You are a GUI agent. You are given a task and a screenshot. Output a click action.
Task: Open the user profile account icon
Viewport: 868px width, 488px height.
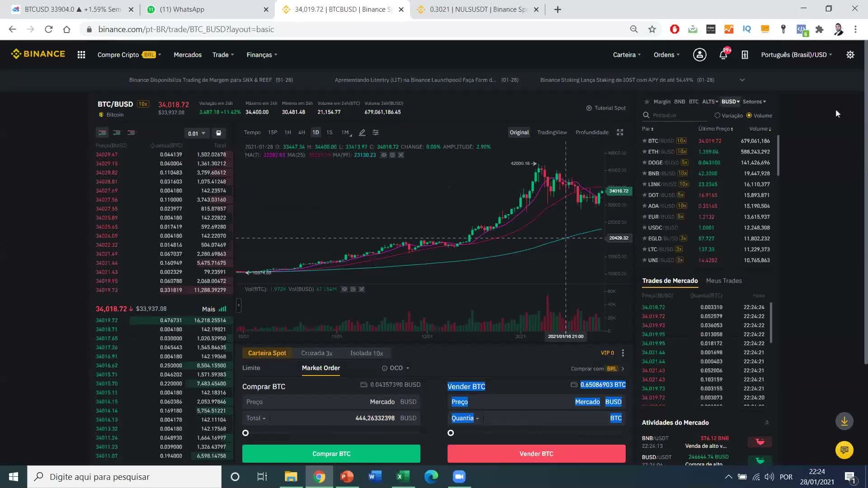(x=699, y=55)
